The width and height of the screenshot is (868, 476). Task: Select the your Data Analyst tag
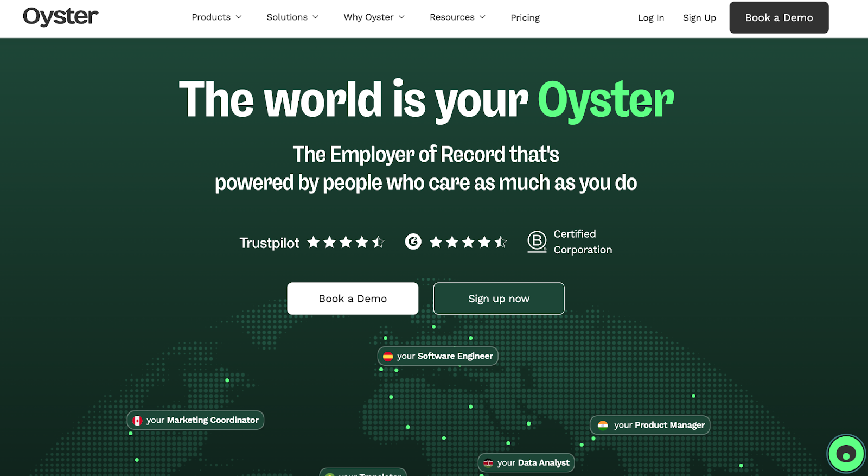coord(526,462)
